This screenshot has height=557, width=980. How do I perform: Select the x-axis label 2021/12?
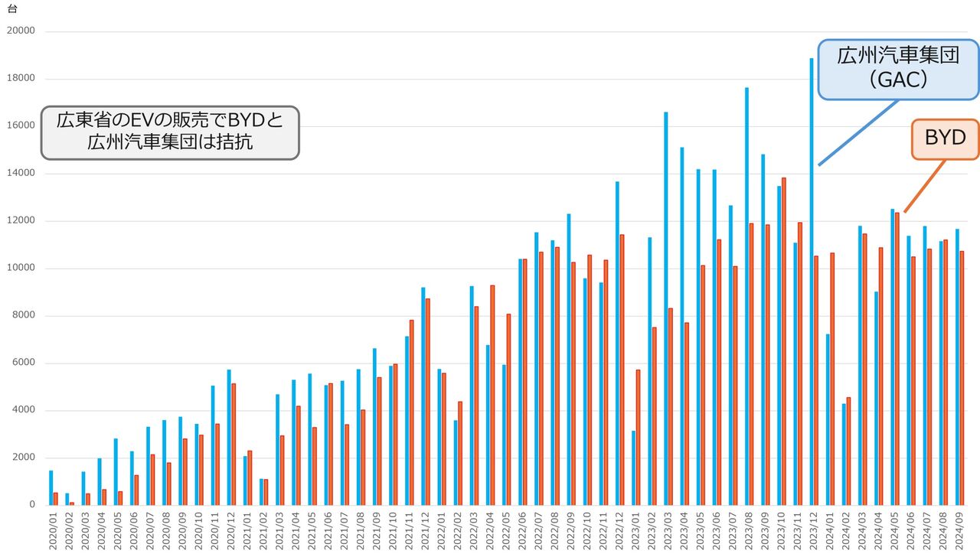426,531
